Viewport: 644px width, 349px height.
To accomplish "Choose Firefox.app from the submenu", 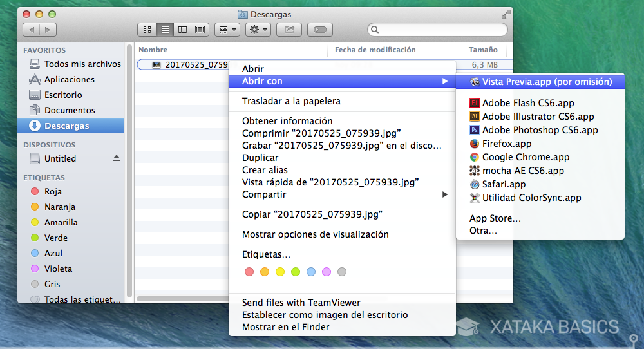I will [x=506, y=144].
